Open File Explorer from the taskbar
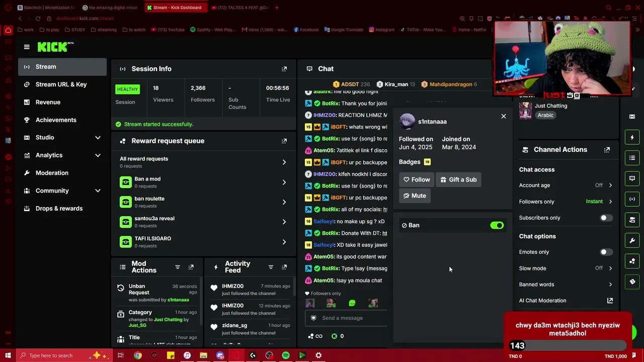644x362 pixels. (203, 355)
